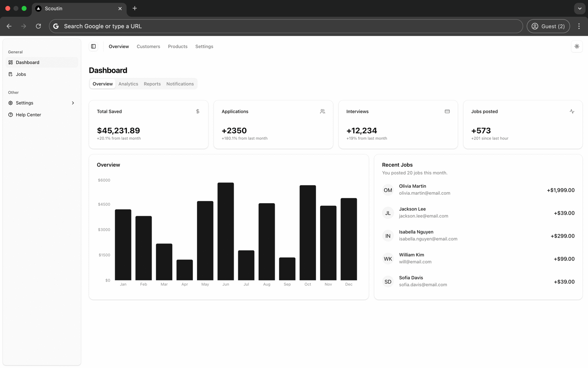588x368 pixels.
Task: Click the $45,231.89 total saved value
Action: coord(118,131)
